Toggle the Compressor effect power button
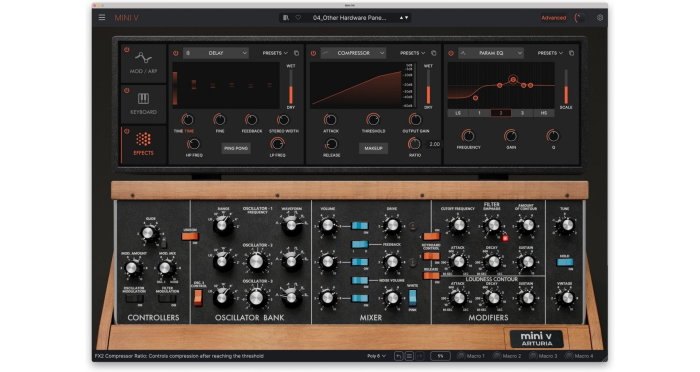700x372 pixels. pos(313,53)
